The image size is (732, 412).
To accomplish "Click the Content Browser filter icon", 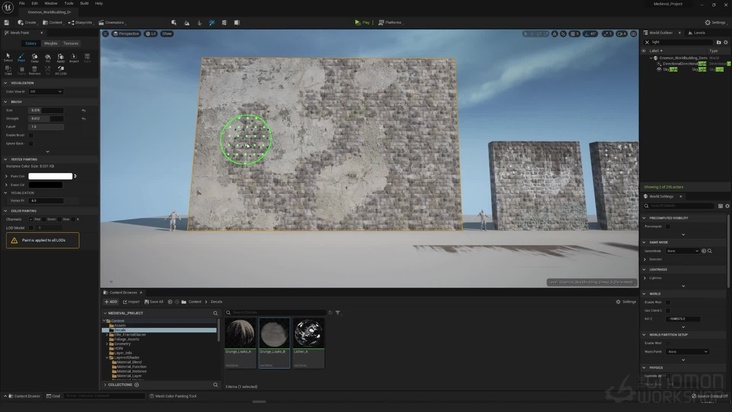I will coord(338,313).
